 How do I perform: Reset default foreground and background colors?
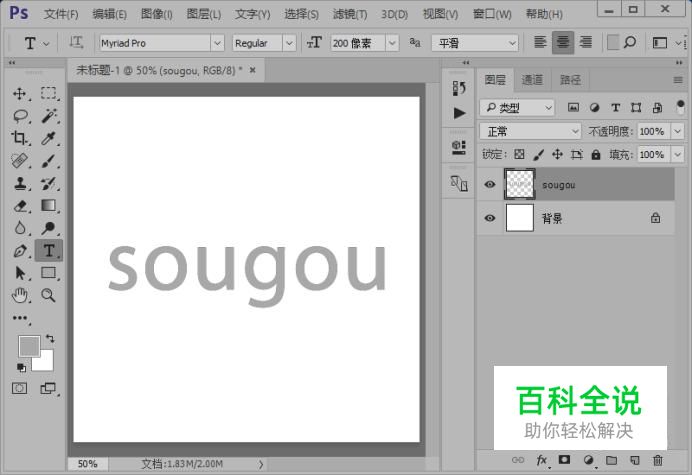(x=21, y=367)
